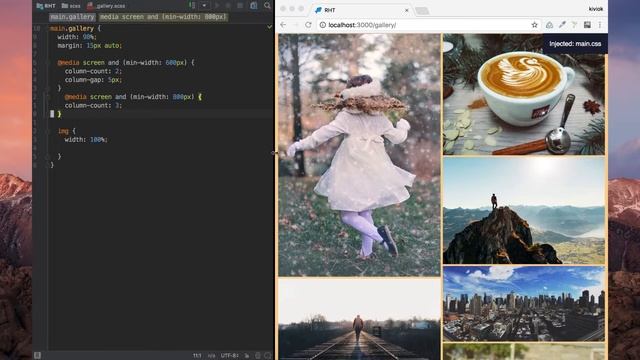This screenshot has height=360, width=640.
Task: Open the Chrome three-dot menu
Action: tap(600, 25)
